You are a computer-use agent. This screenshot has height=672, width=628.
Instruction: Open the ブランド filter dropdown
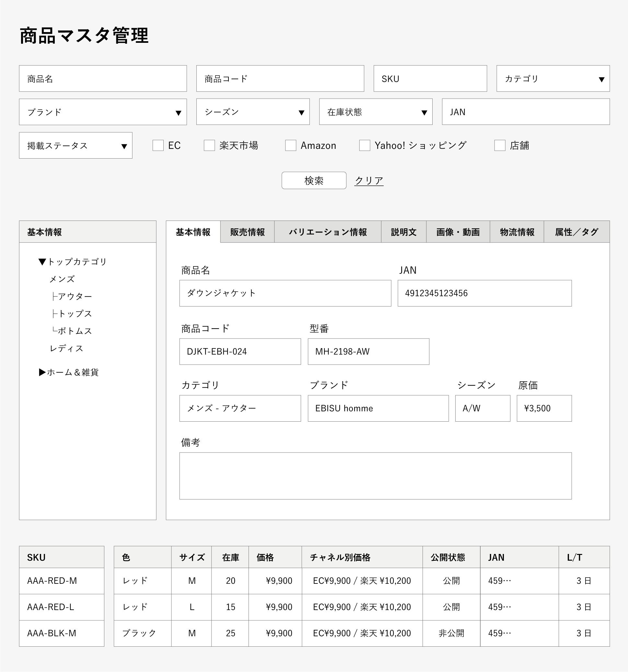tap(103, 112)
